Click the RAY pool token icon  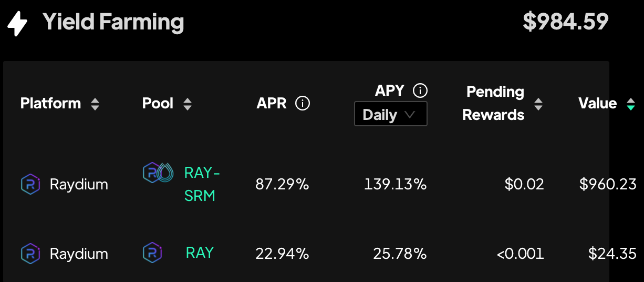coord(152,253)
